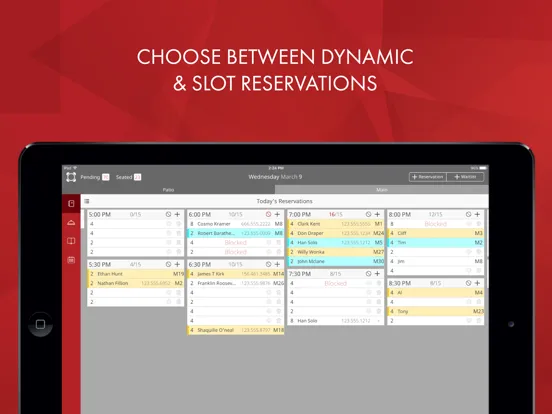Open the Han Solo reservation at 7:00 PM
The width and height of the screenshot is (552, 414).
[335, 243]
